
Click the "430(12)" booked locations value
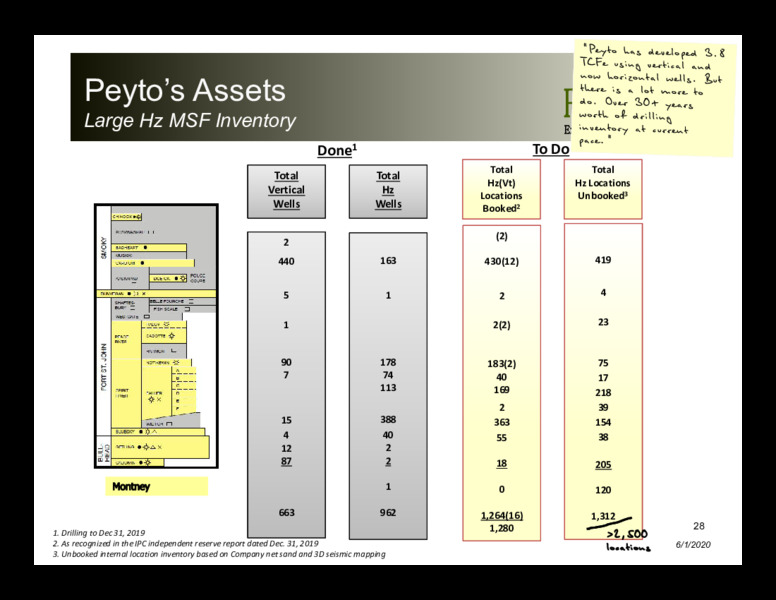(x=501, y=261)
